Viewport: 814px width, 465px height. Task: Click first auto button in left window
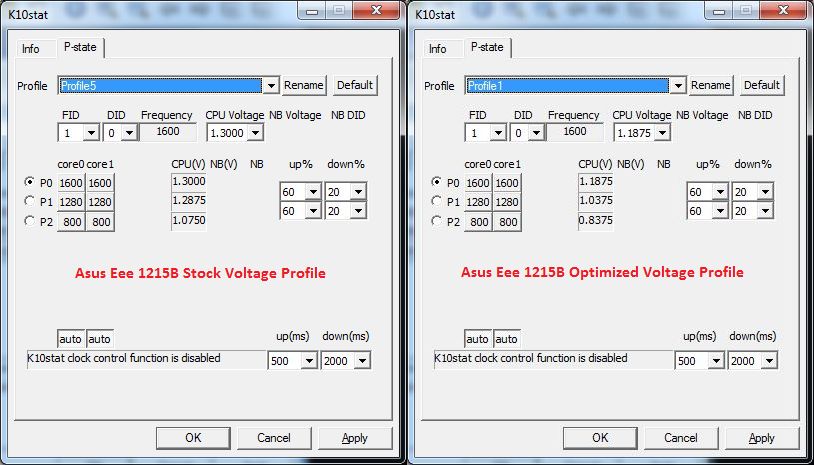click(x=71, y=339)
